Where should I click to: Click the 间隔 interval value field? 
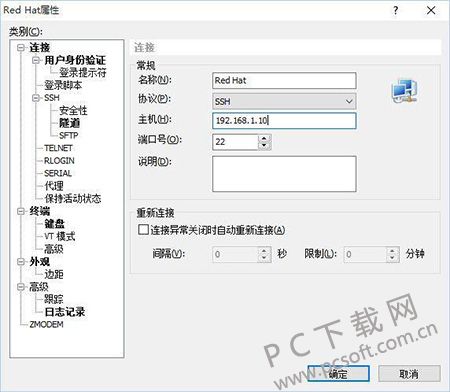[235, 254]
